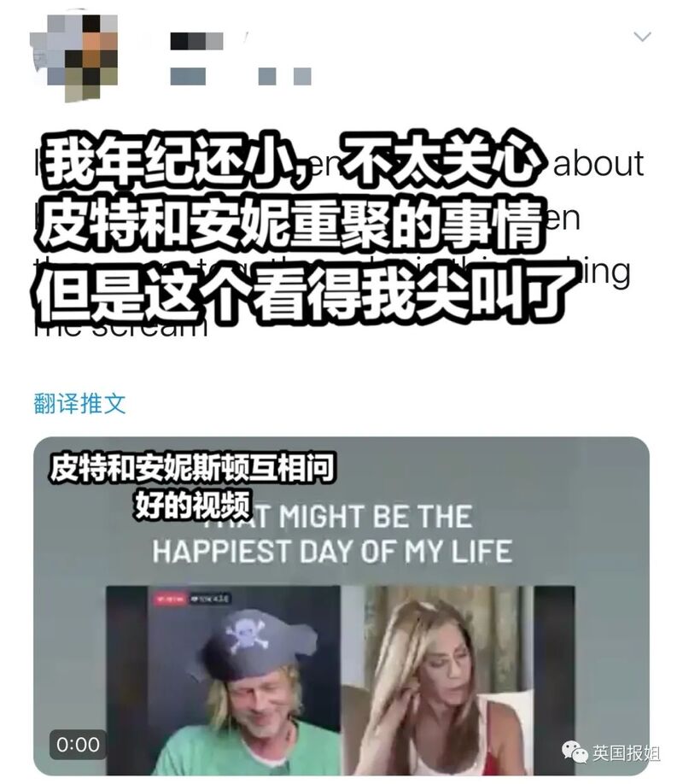683x784 pixels.
Task: Click the word "about" in tweet text
Action: 598,163
